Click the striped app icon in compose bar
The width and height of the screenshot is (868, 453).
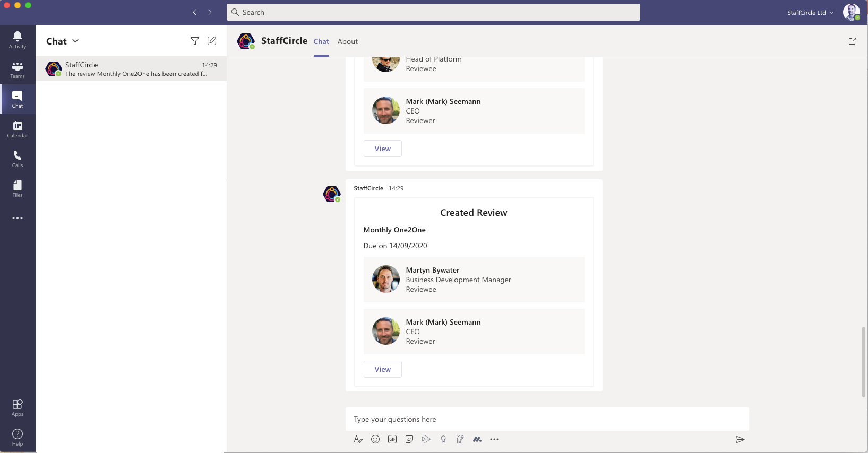pos(477,439)
